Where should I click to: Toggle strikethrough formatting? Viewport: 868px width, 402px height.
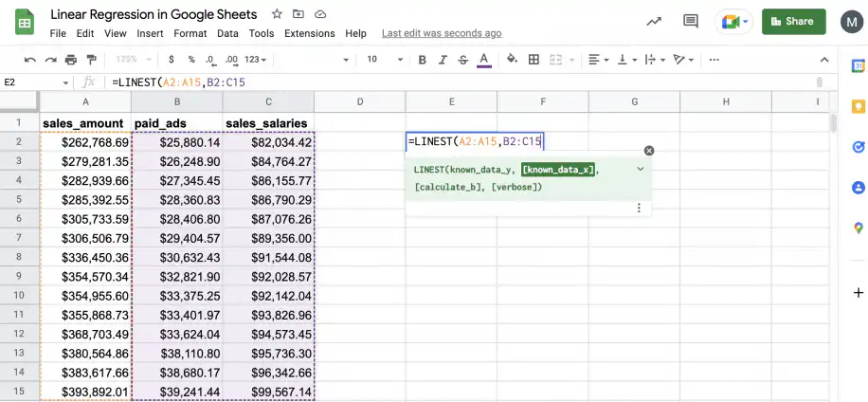point(462,59)
